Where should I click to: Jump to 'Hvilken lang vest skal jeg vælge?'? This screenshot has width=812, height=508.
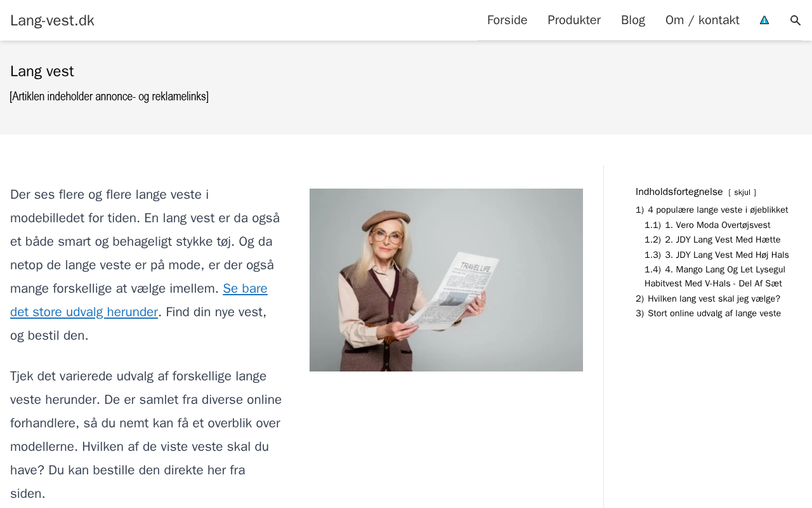point(708,298)
